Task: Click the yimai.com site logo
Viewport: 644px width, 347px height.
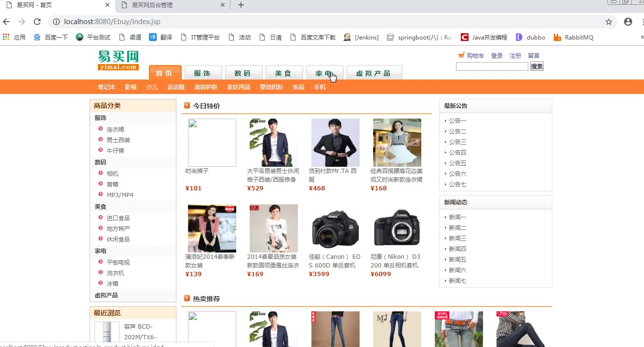Action: (118, 61)
